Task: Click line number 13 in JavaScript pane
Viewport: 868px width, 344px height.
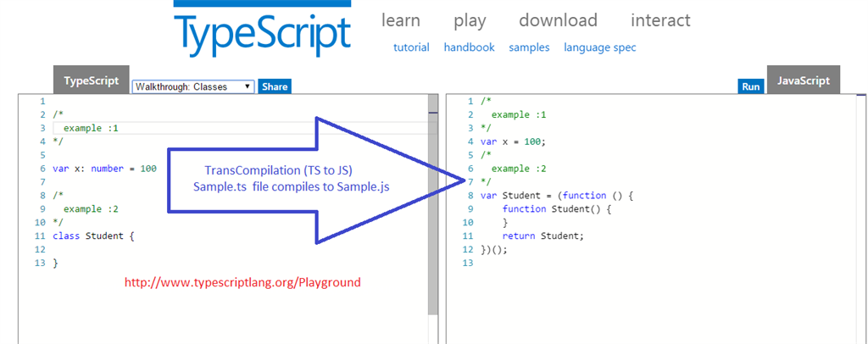Action: pyautogui.click(x=468, y=263)
